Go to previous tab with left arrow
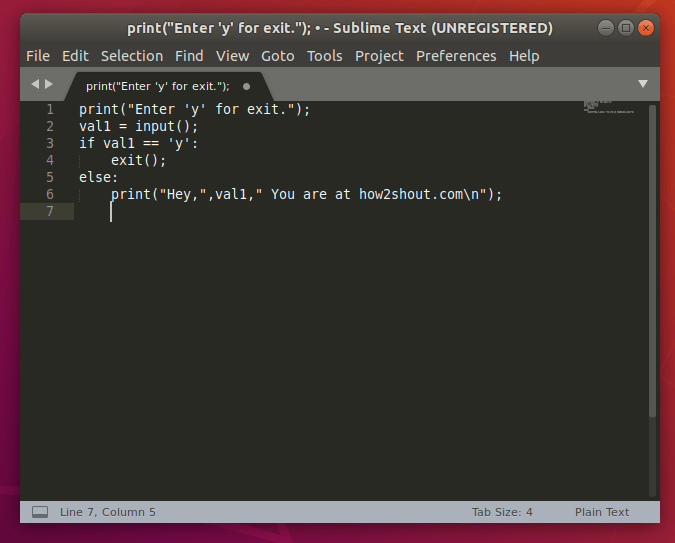This screenshot has height=543, width=675. click(x=35, y=84)
